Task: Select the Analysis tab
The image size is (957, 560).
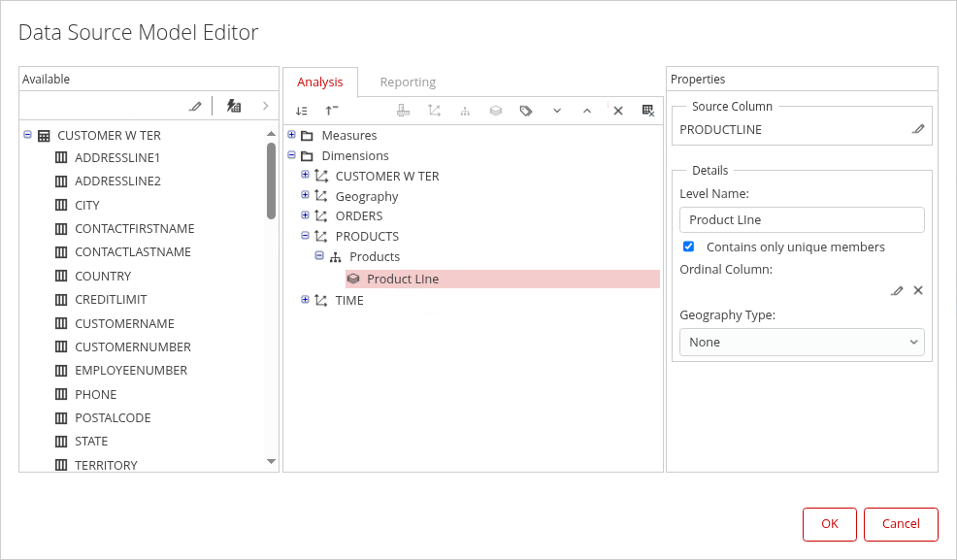Action: (320, 82)
